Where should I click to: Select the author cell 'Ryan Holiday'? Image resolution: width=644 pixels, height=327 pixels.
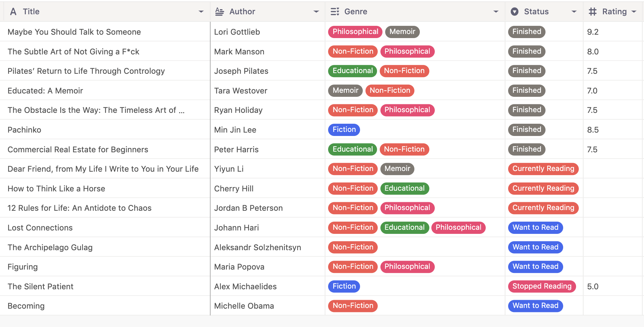coord(268,110)
